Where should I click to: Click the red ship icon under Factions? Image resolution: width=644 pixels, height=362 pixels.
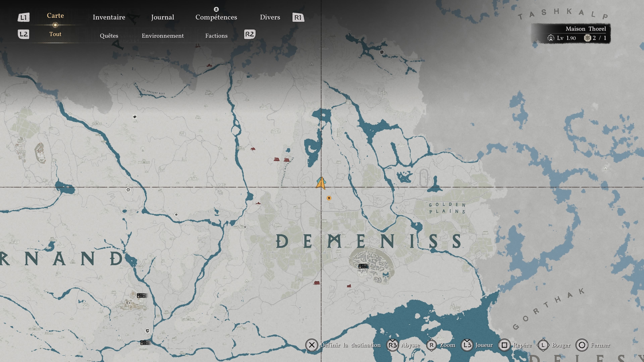(x=198, y=45)
